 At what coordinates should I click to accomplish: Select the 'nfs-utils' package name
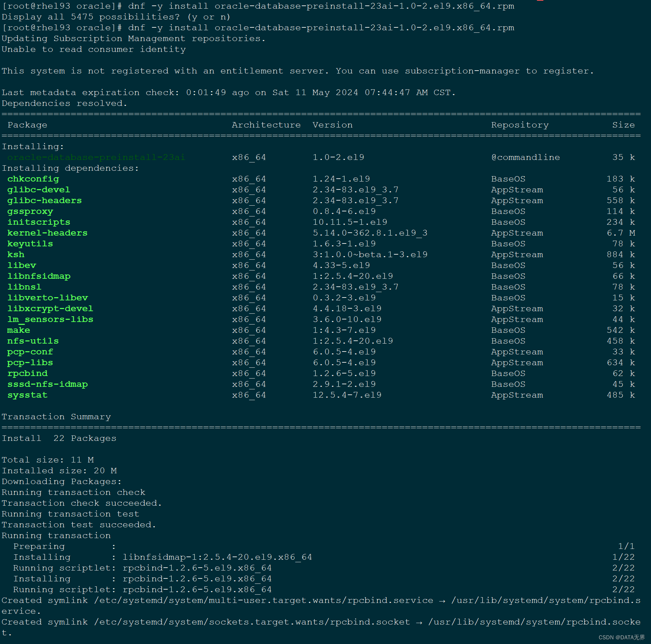[x=33, y=341]
